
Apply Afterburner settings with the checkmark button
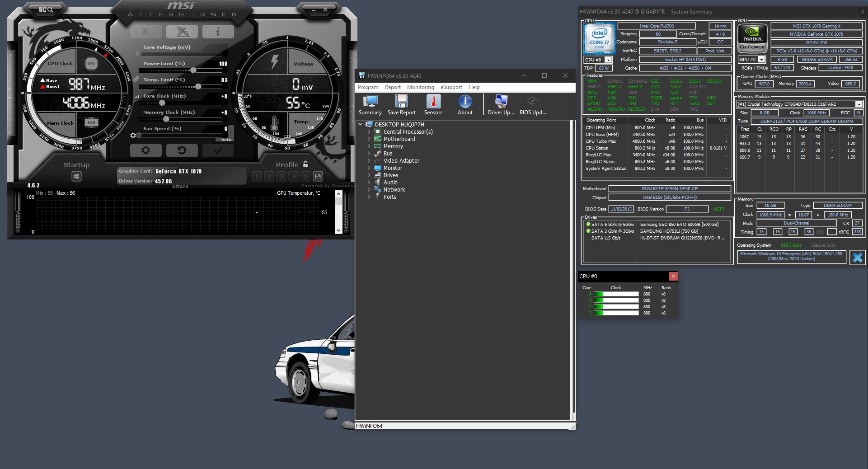coord(218,150)
